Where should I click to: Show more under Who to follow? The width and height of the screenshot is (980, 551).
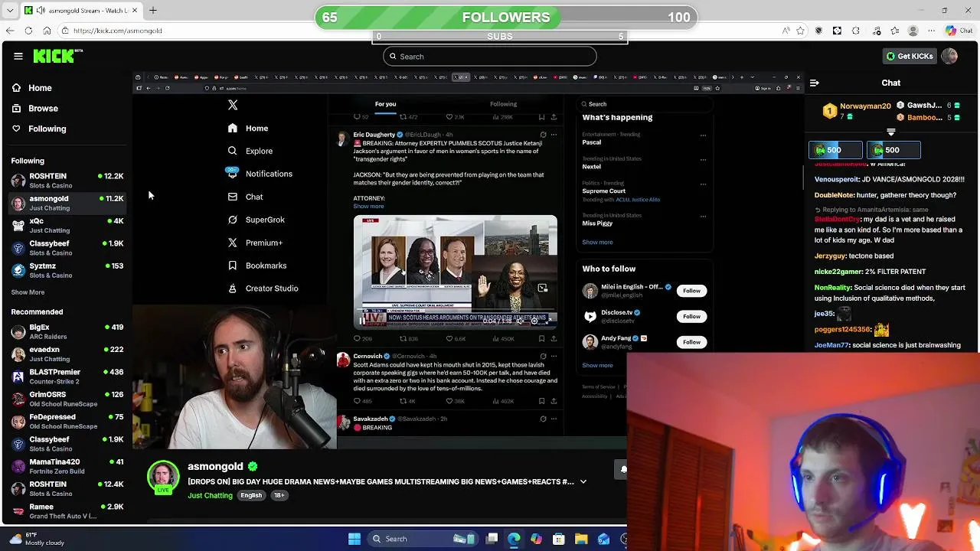[597, 366]
